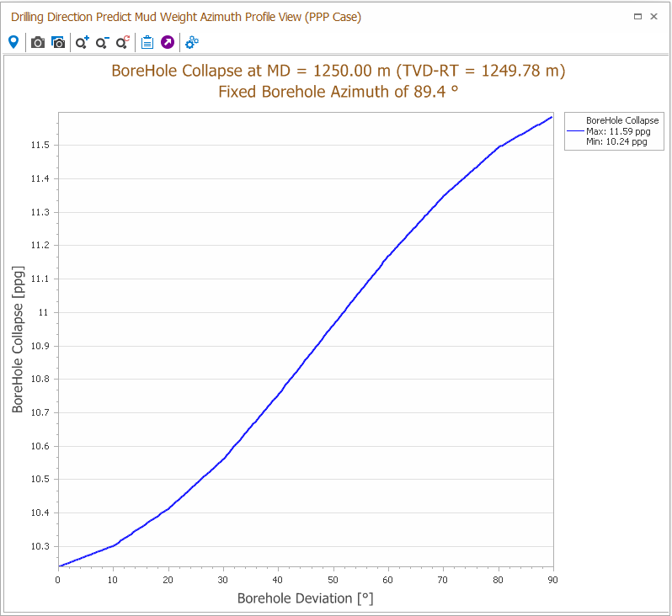
Task: Click the chart title showing MD = 1250.00 m
Action: pyautogui.click(x=339, y=71)
